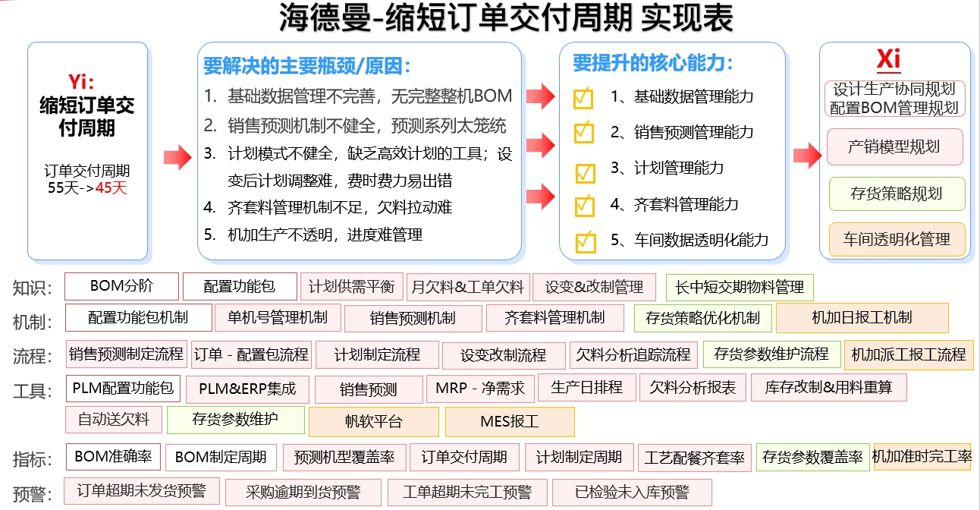Click the heading 要解决的主要瓶颈/原因

pyautogui.click(x=307, y=66)
